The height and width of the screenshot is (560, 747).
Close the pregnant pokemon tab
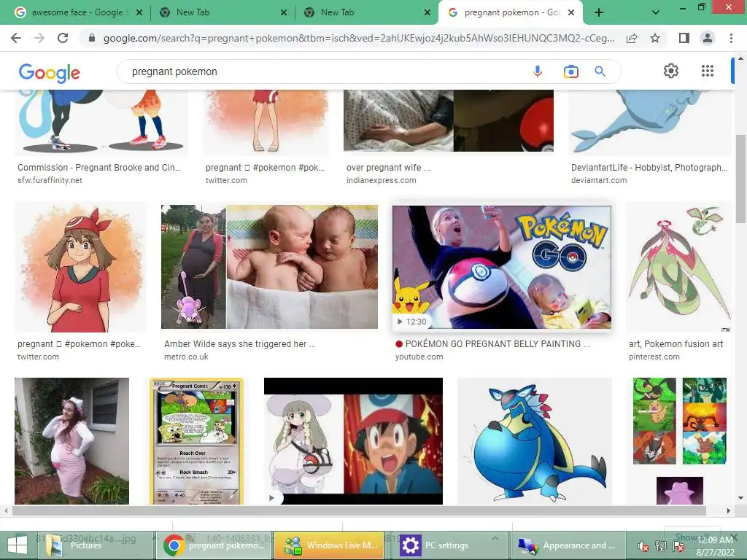click(x=570, y=12)
